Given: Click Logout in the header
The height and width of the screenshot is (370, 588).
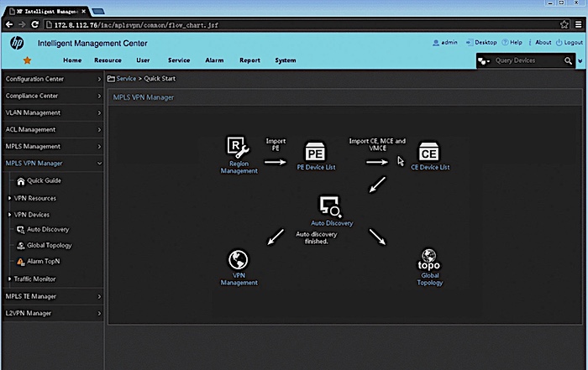Looking at the screenshot, I should 570,43.
